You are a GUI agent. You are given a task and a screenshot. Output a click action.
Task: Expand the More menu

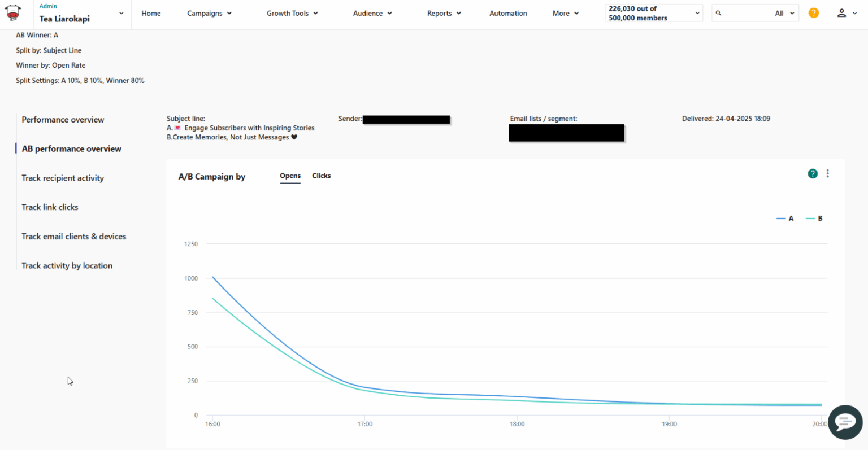(566, 13)
